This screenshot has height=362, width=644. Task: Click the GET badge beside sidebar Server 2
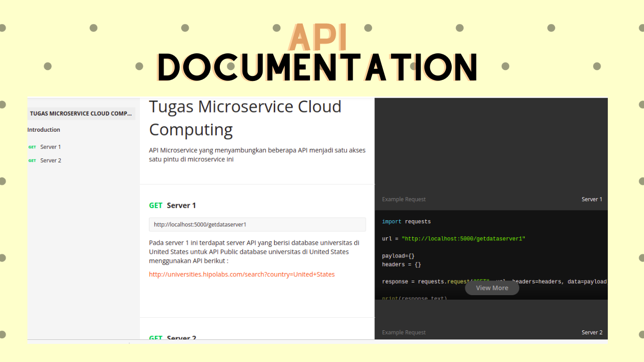[32, 161]
